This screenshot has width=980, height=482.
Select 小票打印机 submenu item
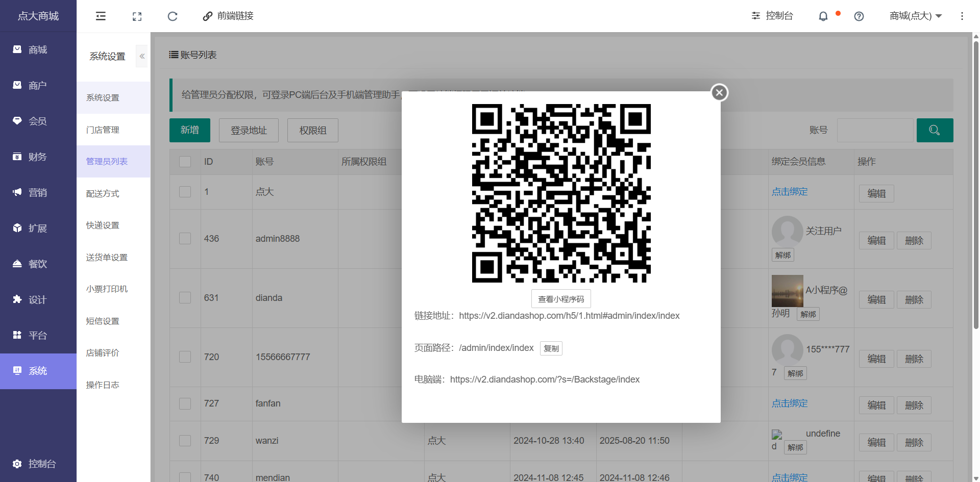coord(113,289)
